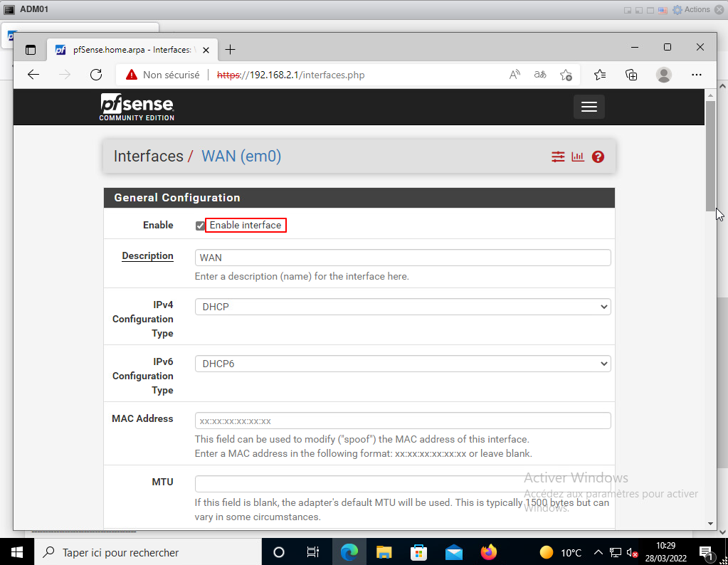Click the pfSense related settings sliders icon
728x565 pixels.
558,157
